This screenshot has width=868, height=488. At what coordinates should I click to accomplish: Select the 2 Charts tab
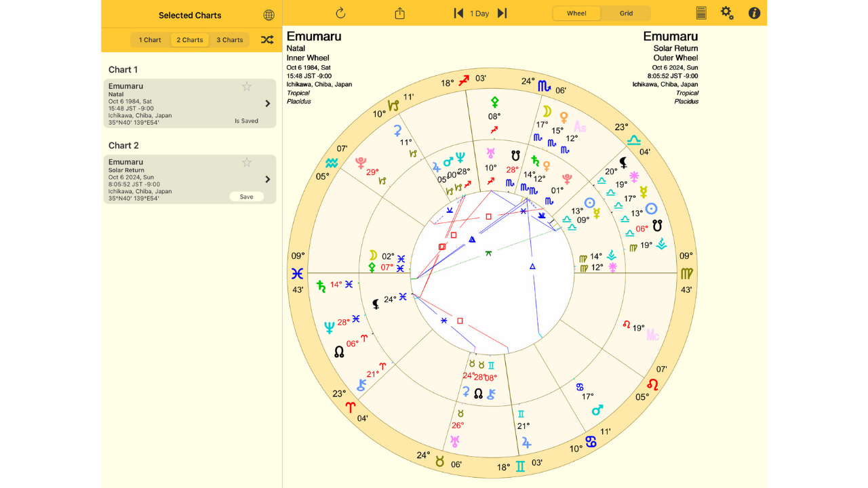[190, 40]
